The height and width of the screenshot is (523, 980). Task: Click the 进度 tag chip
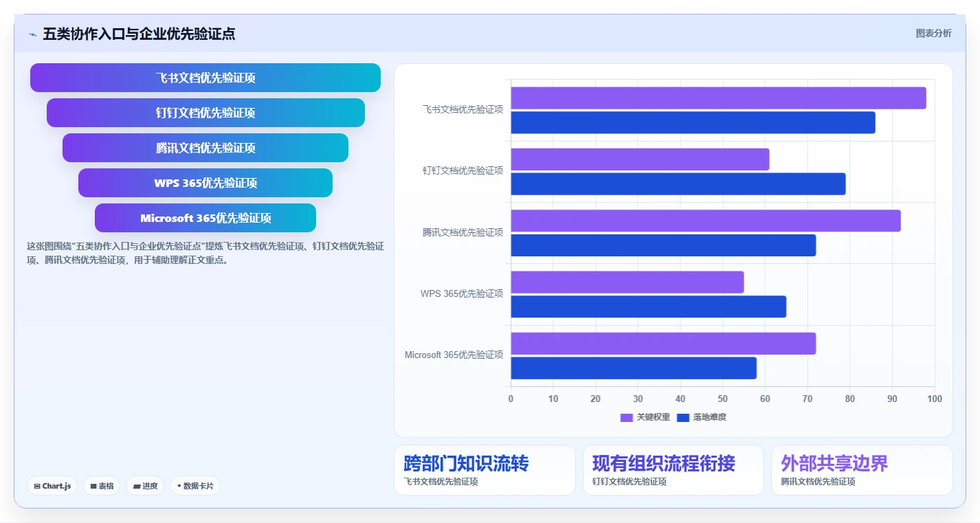pos(145,486)
